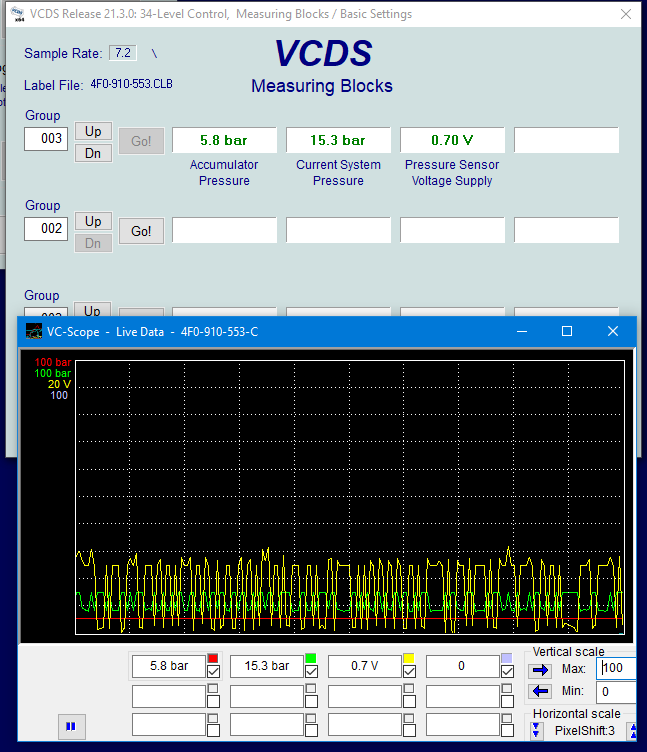Image resolution: width=647 pixels, height=752 pixels.
Task: Uncheck the 0.7 V yellow channel checkbox
Action: tap(409, 671)
